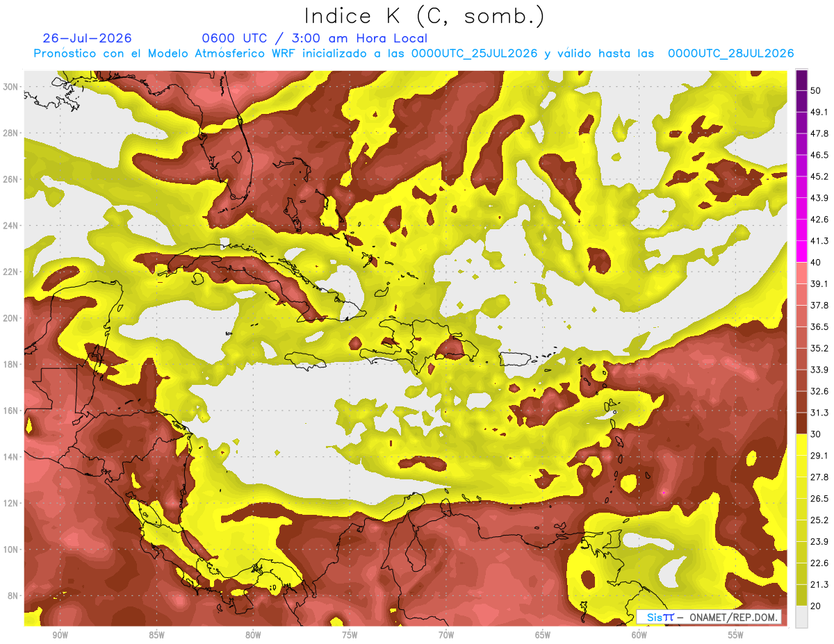834x644 pixels.
Task: Click the colorbar value '37.8'
Action: tap(819, 305)
